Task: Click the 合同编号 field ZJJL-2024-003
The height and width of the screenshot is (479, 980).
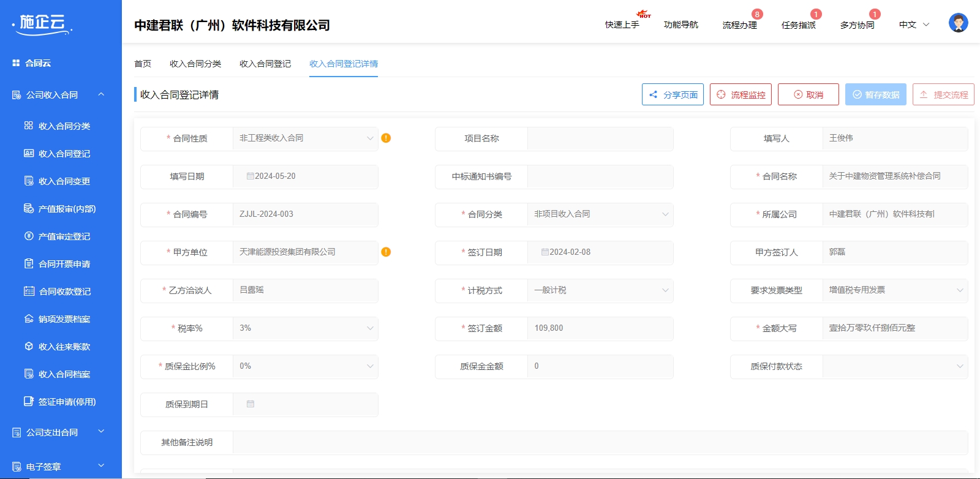Action: 306,214
